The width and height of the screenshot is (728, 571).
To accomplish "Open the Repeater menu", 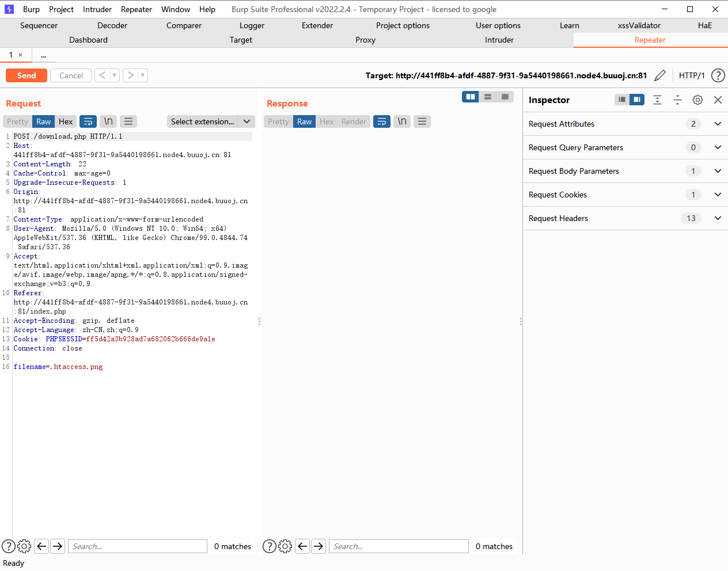I will point(136,9).
